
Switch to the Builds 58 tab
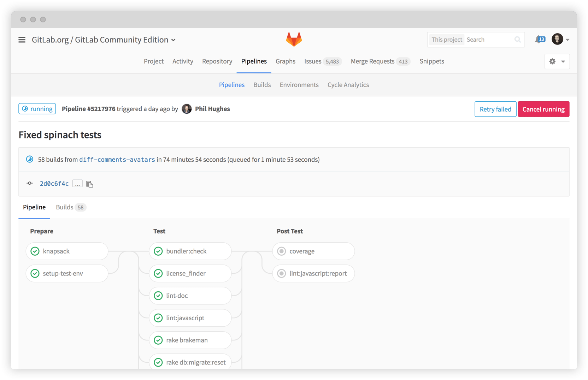[x=71, y=207]
